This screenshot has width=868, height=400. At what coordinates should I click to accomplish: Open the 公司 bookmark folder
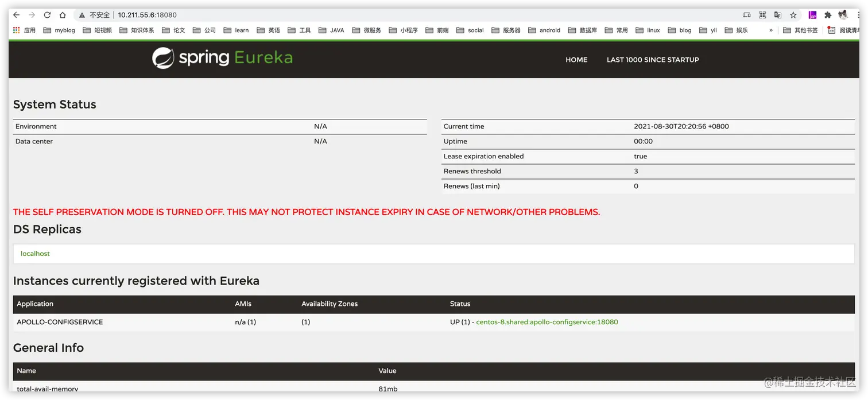pyautogui.click(x=204, y=30)
